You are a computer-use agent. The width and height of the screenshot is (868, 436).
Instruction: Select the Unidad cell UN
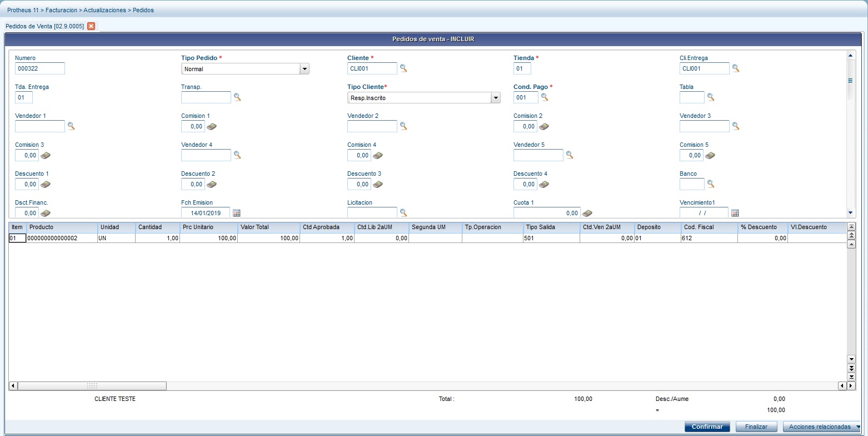(116, 238)
